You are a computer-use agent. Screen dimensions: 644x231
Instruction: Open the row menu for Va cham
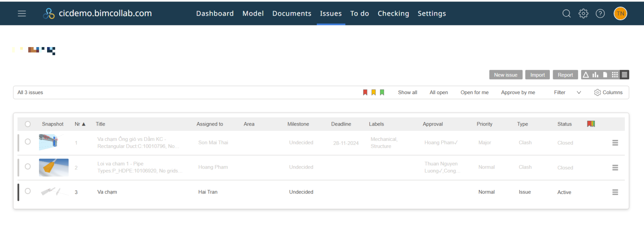click(x=615, y=192)
